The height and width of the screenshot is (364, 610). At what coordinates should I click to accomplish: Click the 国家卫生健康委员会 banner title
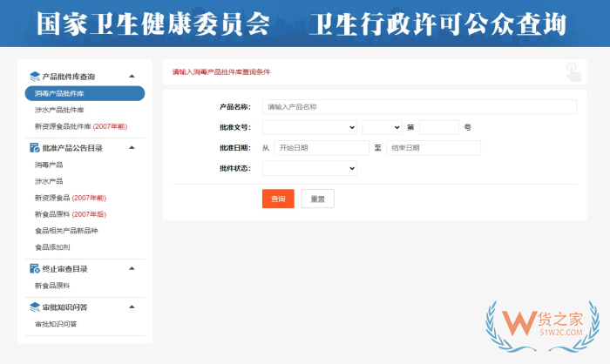(153, 24)
